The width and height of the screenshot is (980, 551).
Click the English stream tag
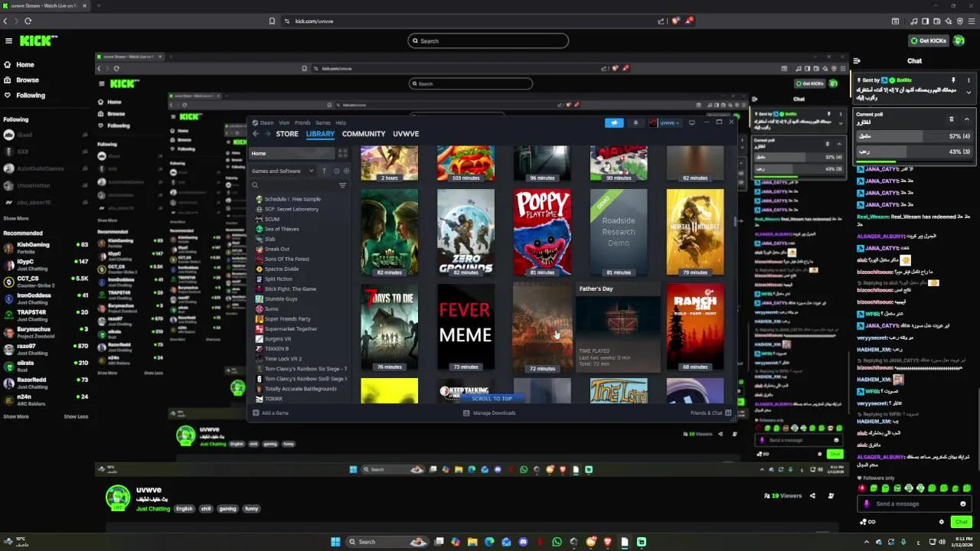tap(185, 509)
